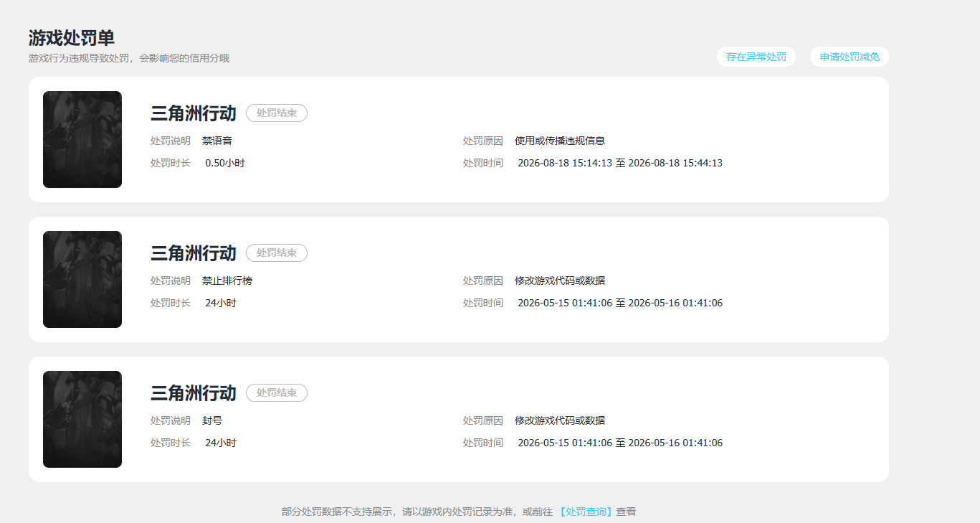Open 申请处罚减免 request
The width and height of the screenshot is (980, 523).
click(x=850, y=57)
